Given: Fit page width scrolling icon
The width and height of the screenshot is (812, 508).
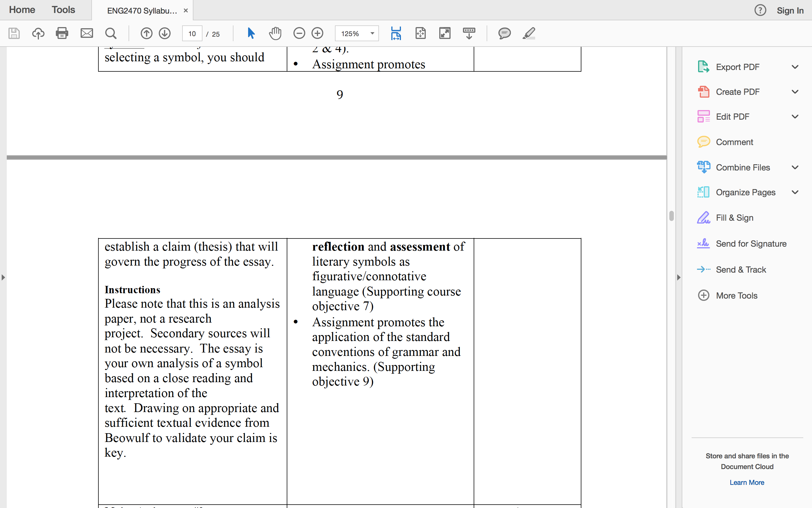Looking at the screenshot, I should coord(396,33).
